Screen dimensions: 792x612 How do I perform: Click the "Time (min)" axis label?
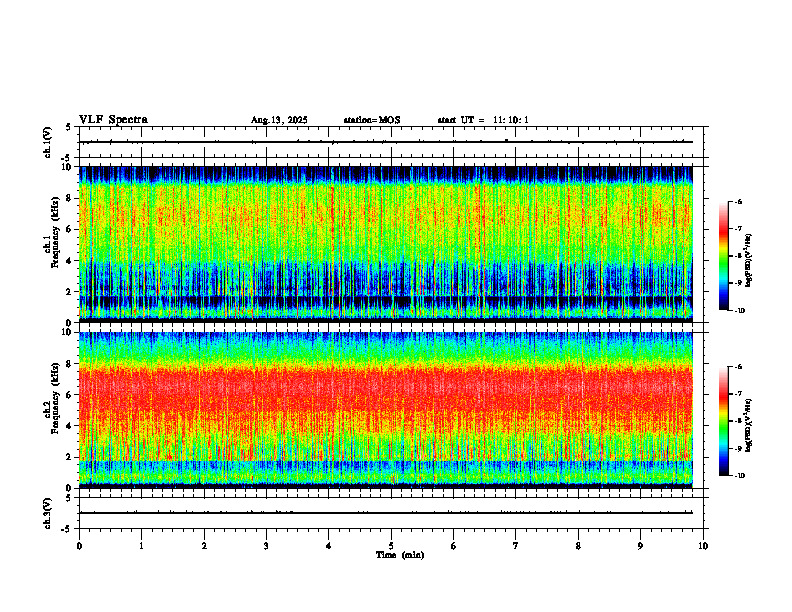400,555
